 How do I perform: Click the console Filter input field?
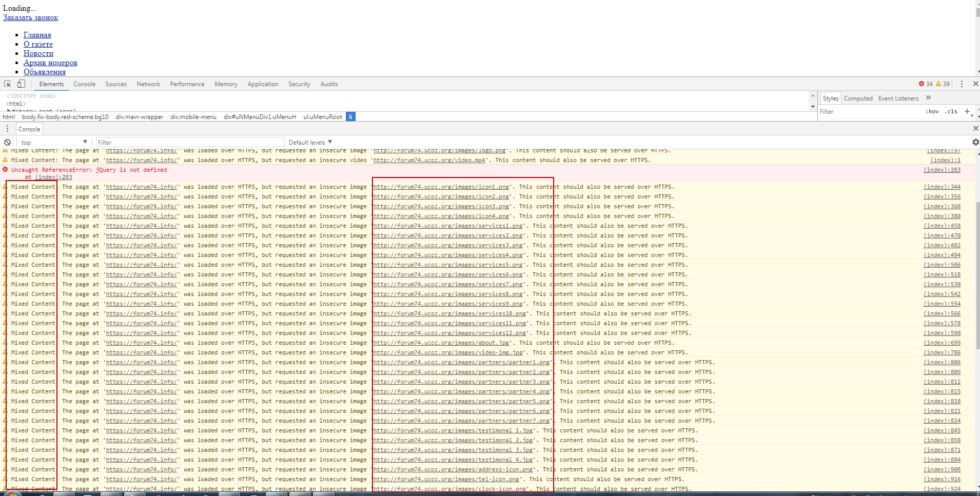189,142
